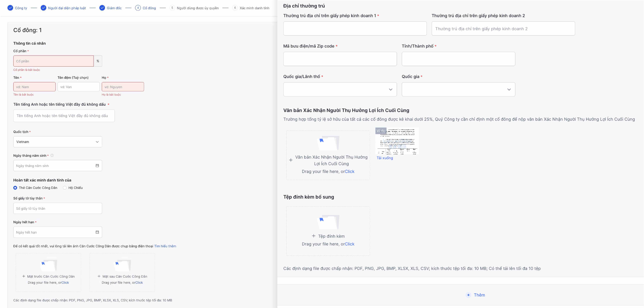Open the Quốc gia/Lãnh thổ dropdown
Screen dimensions: 644x308
tap(340, 89)
